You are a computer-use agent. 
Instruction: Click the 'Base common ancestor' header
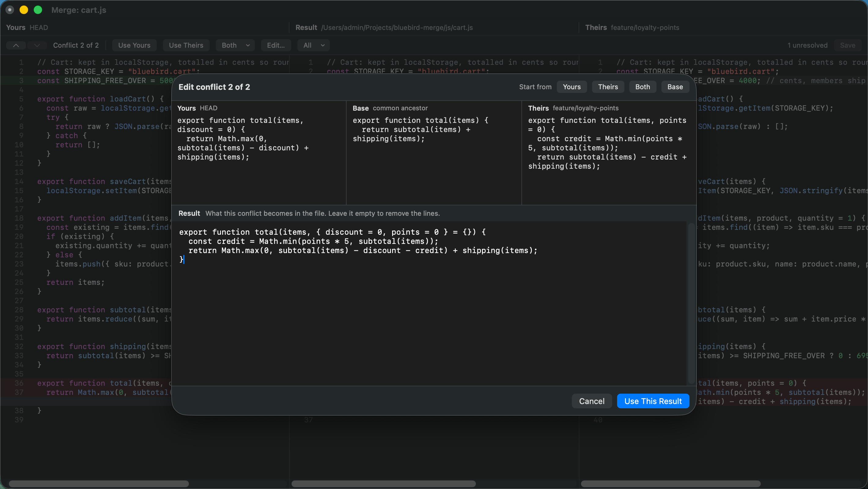click(390, 108)
